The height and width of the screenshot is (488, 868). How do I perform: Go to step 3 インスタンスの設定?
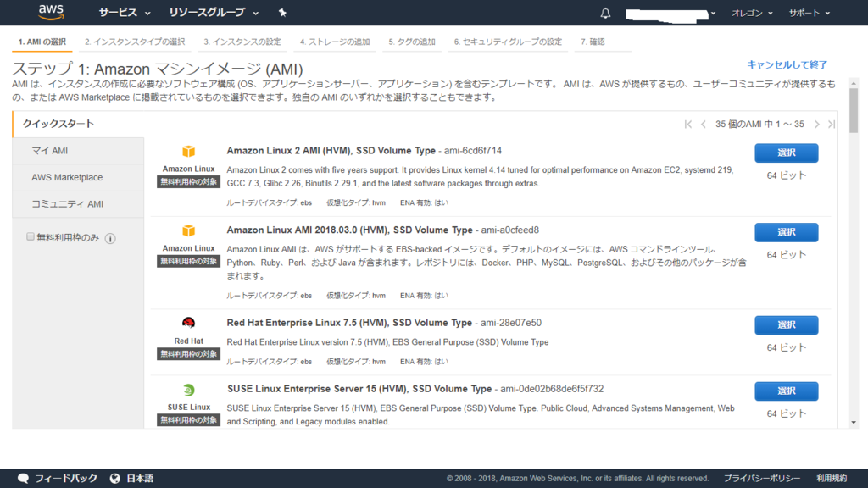coord(242,42)
